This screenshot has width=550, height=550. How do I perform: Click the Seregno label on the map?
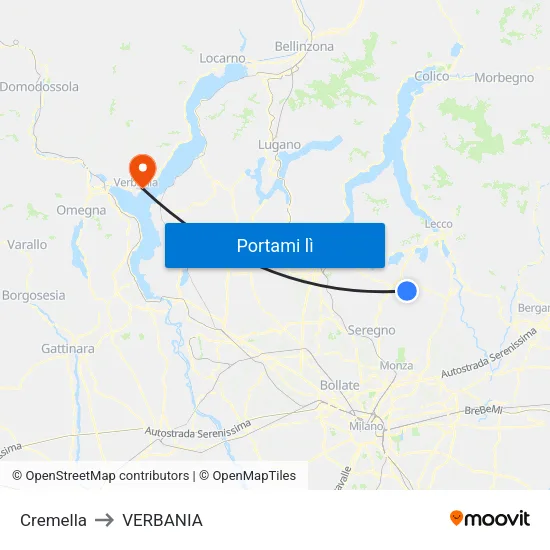pos(371,330)
